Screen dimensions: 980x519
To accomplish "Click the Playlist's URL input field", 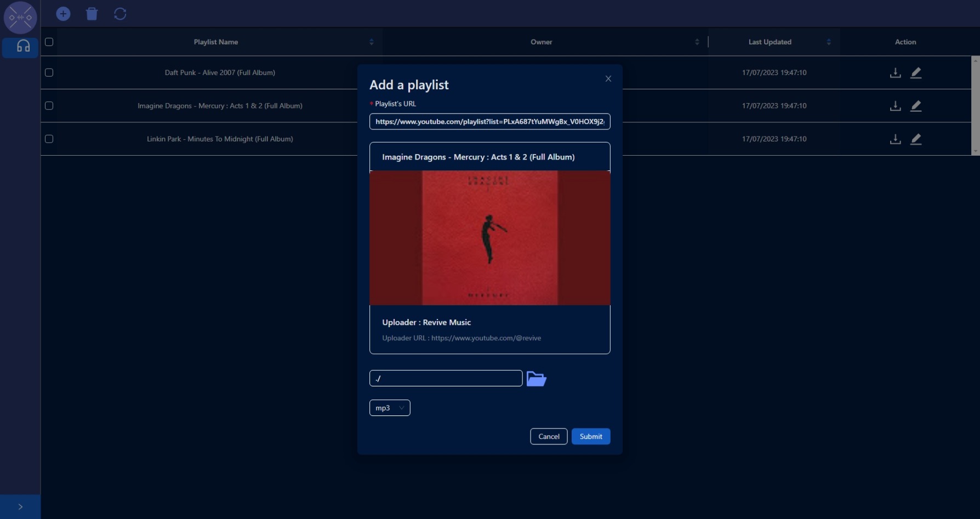I will tap(490, 122).
